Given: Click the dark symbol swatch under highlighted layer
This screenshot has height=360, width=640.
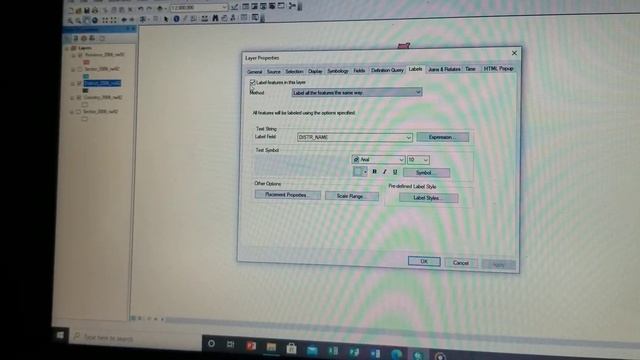Looking at the screenshot, I should [x=85, y=91].
